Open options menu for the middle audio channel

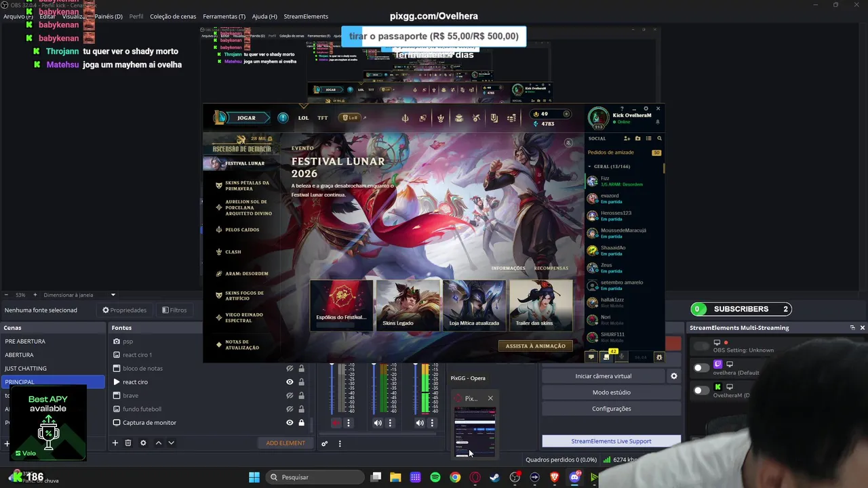(390, 423)
